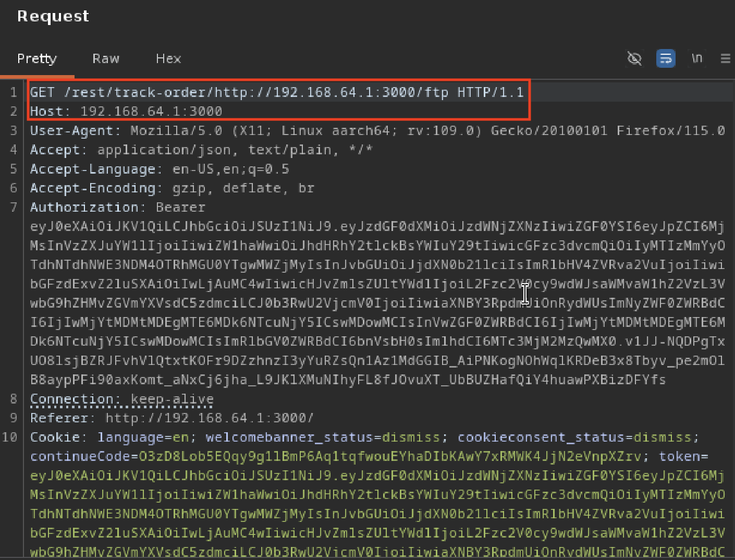Image resolution: width=735 pixels, height=560 pixels.
Task: Click the Accept-Language header line
Action: pyautogui.click(x=160, y=169)
